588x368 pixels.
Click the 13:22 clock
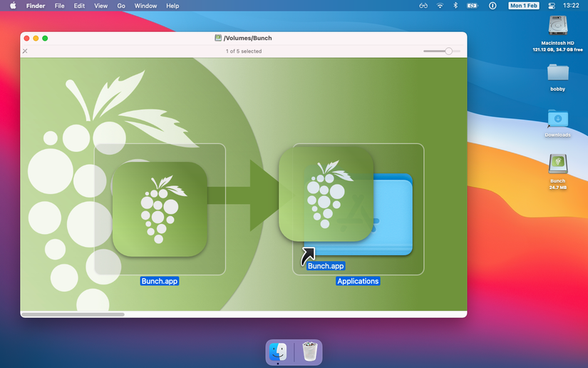(571, 6)
